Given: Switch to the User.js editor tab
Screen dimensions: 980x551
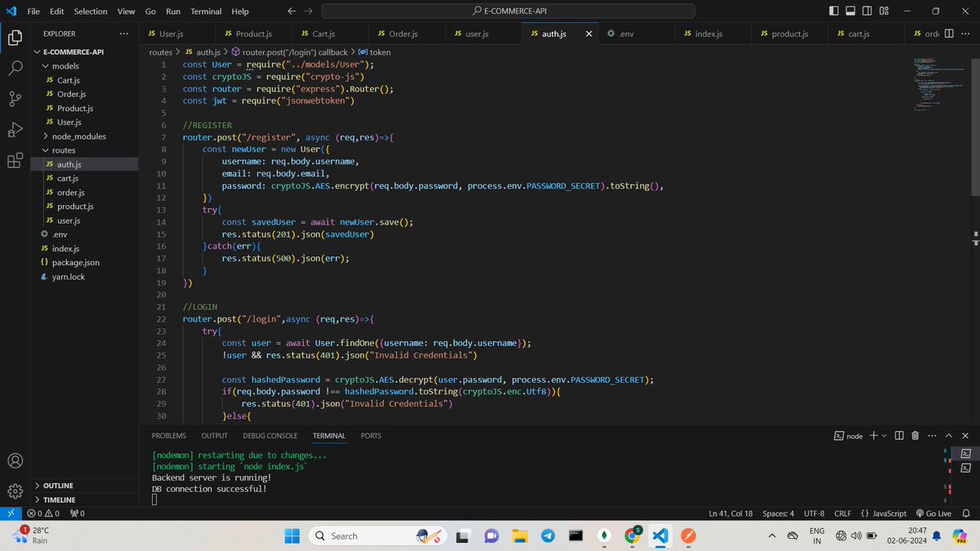Looking at the screenshot, I should click(176, 34).
